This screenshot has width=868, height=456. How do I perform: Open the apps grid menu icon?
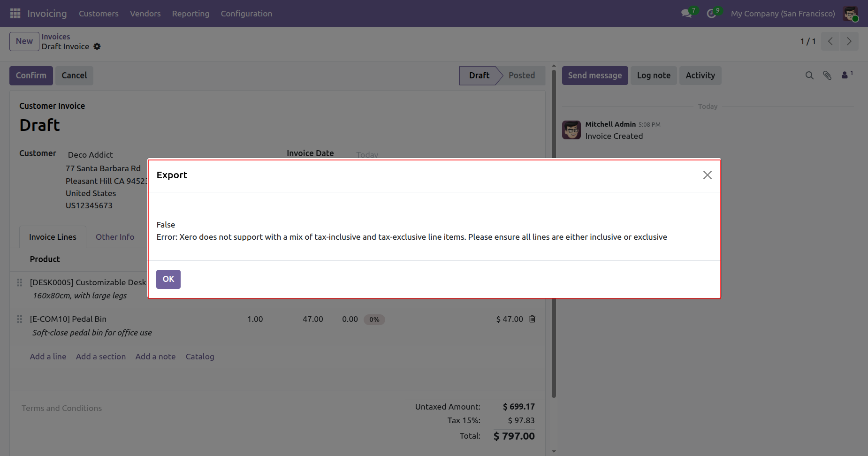click(15, 14)
